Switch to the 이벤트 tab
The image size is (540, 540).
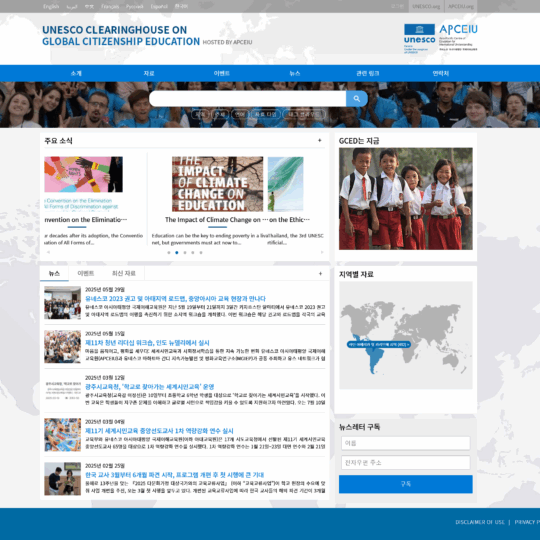(86, 273)
